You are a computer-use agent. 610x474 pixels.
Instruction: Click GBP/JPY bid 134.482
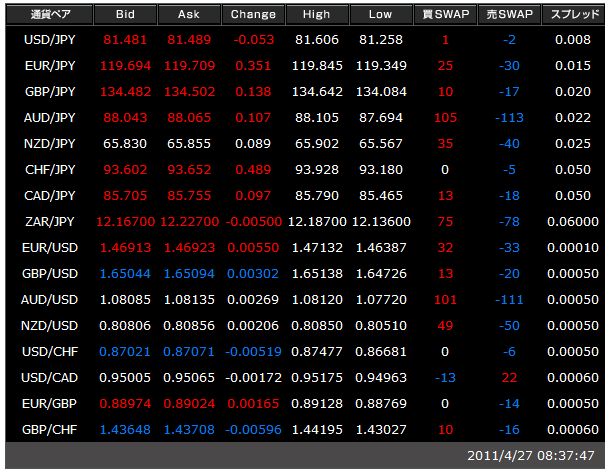click(125, 92)
